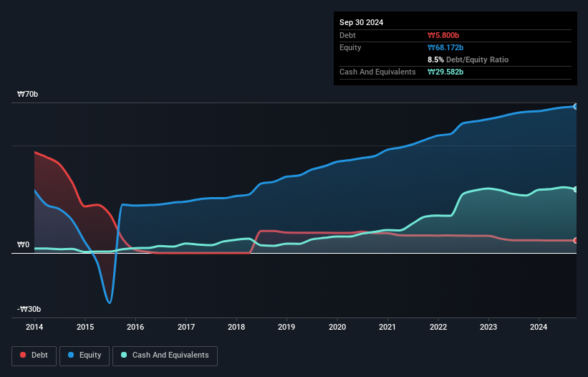Click the 8.5% Debt/Equity Ratio text

tap(468, 59)
